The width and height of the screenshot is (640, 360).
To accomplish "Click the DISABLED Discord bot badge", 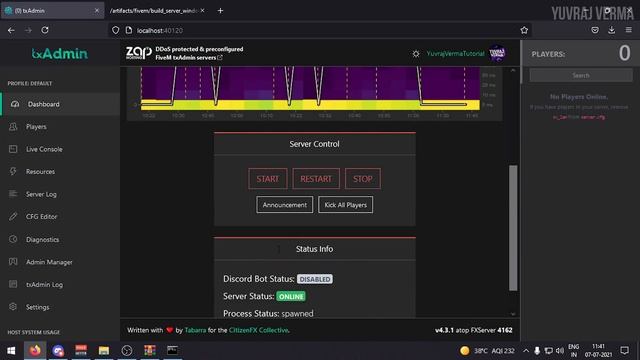I will point(315,279).
